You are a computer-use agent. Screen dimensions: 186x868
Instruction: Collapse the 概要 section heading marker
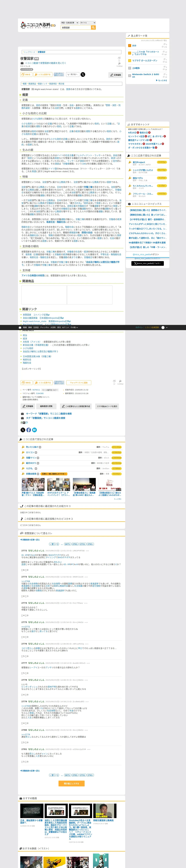(x=20, y=95)
